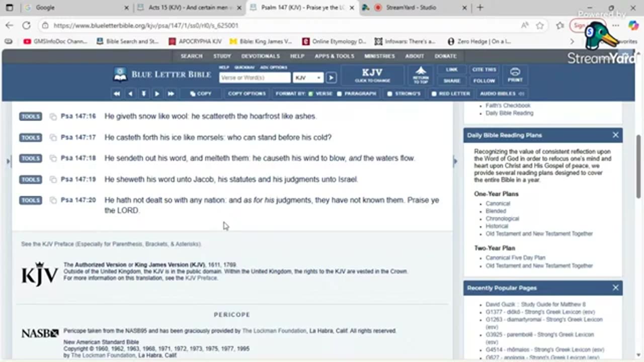Collapse the right sidebar arrow
The height and width of the screenshot is (362, 644).
pos(455,161)
